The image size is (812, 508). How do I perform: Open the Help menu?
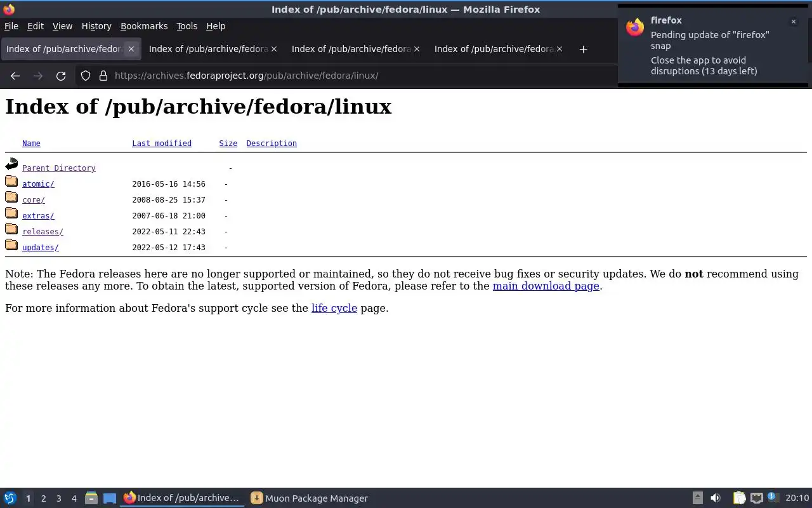click(216, 26)
